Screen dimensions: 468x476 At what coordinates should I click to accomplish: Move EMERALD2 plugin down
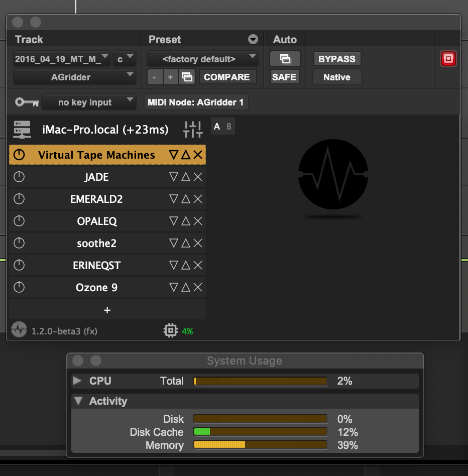[x=174, y=199]
